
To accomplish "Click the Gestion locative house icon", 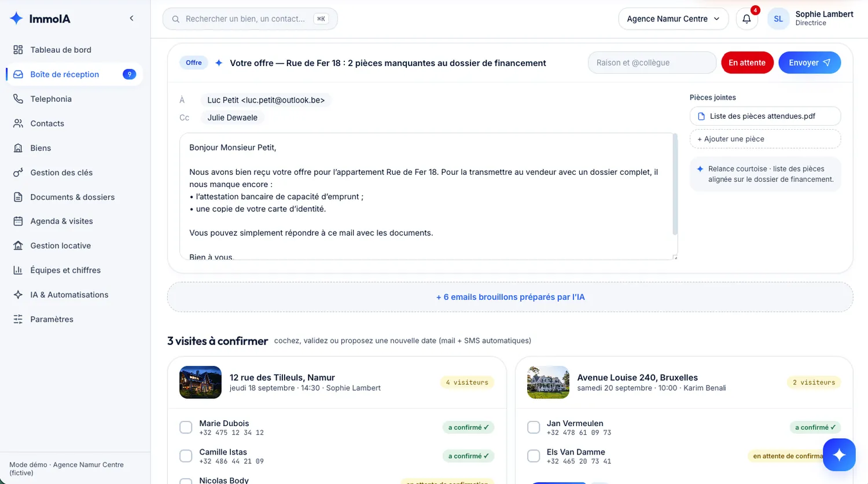I will point(19,245).
